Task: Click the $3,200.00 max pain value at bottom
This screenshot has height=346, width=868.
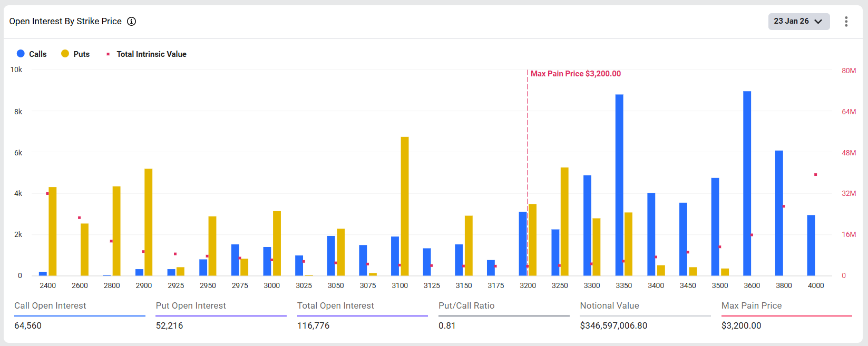Action: click(x=741, y=325)
